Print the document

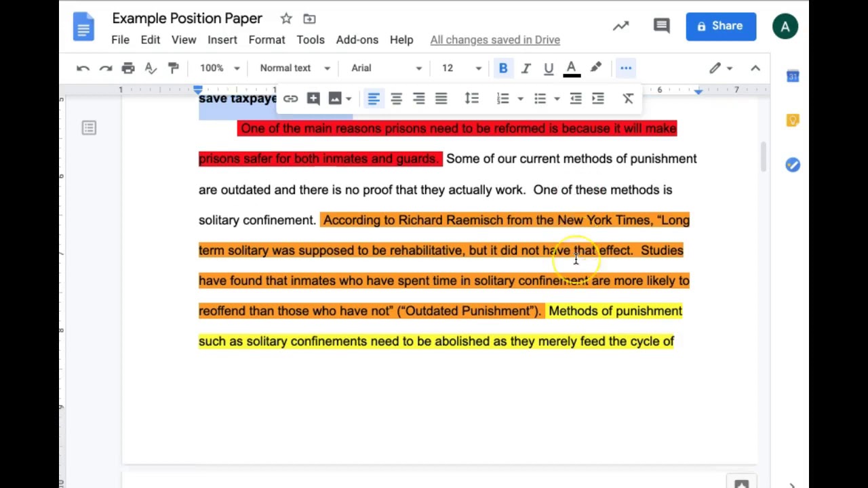tap(128, 68)
